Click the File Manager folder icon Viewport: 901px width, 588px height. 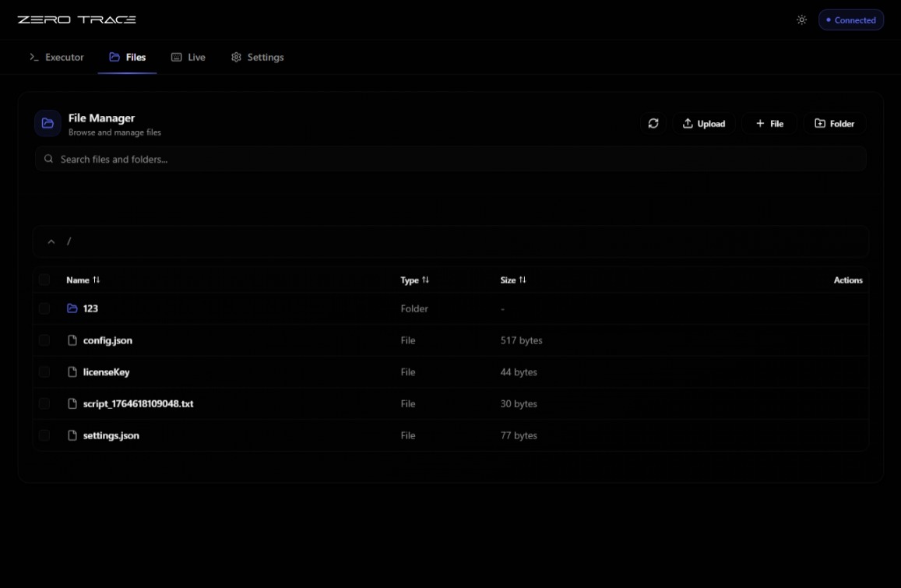(48, 124)
